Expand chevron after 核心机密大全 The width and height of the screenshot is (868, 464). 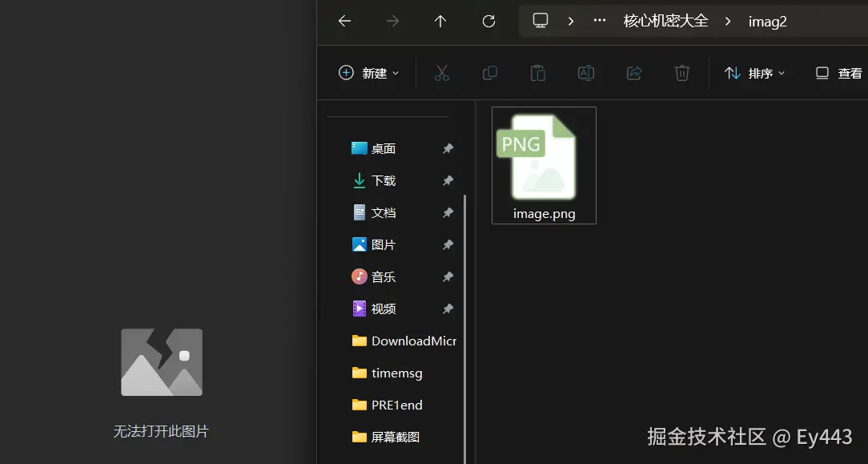(728, 21)
